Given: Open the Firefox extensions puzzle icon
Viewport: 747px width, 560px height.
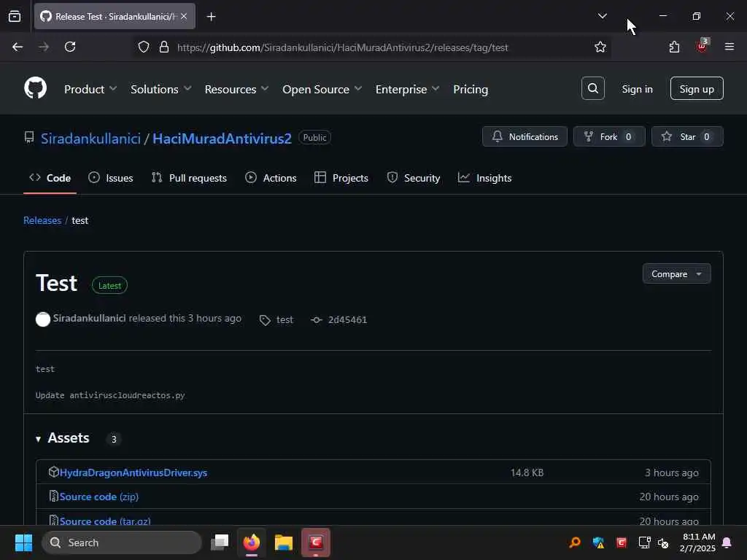Looking at the screenshot, I should click(674, 47).
